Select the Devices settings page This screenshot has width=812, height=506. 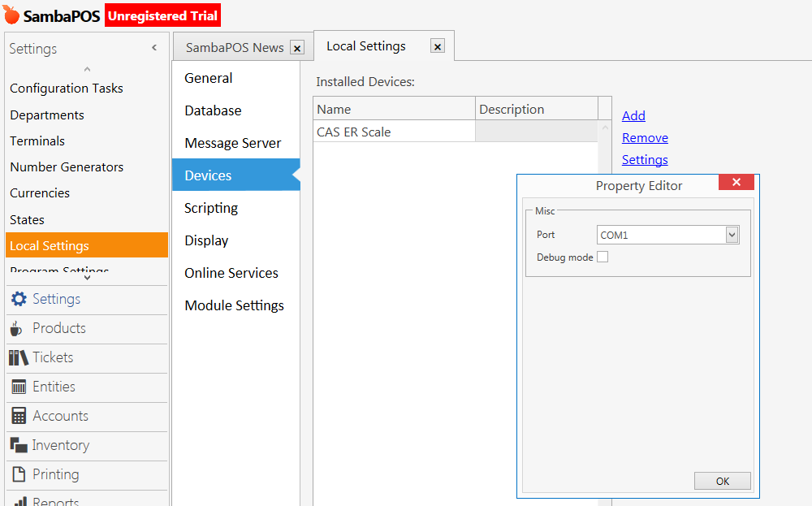tap(236, 175)
